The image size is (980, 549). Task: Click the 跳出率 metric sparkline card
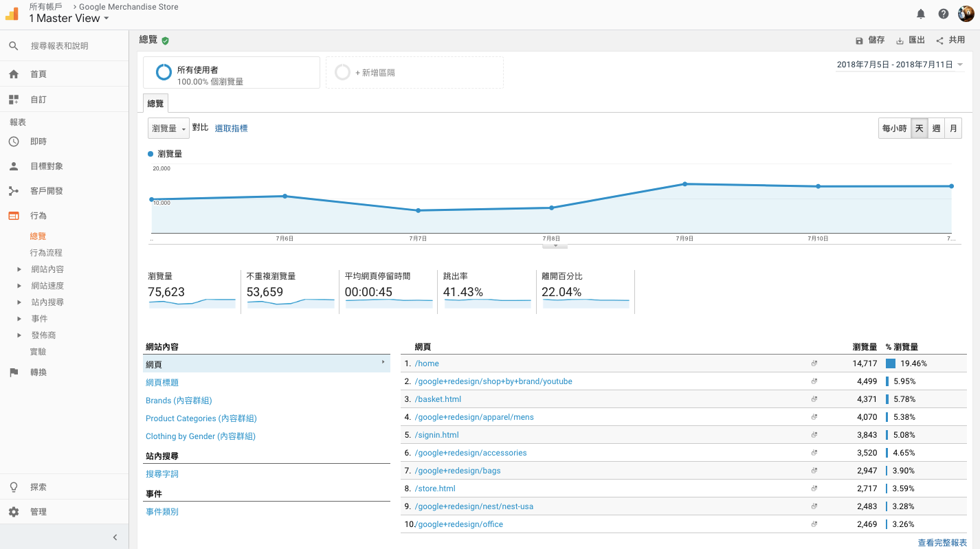coord(487,292)
